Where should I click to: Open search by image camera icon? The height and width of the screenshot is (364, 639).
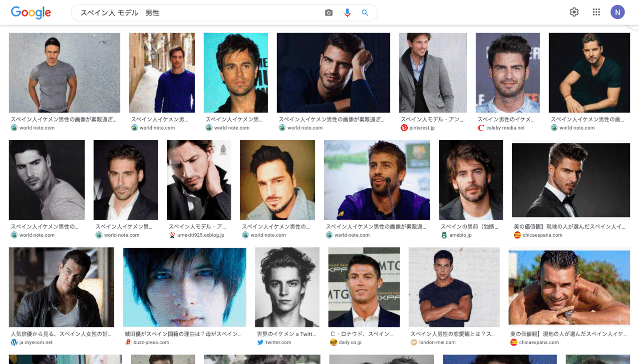pos(328,13)
